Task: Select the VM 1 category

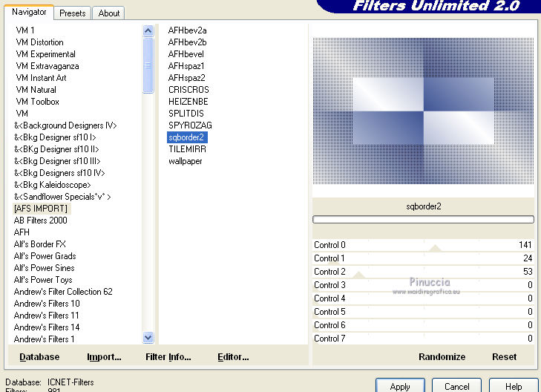Action: click(x=25, y=30)
